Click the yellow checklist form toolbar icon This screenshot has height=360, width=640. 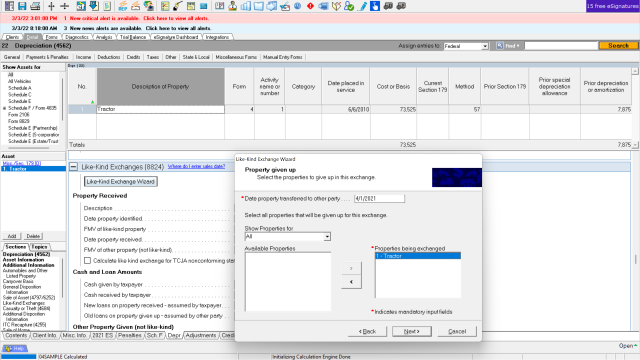(x=165, y=6)
